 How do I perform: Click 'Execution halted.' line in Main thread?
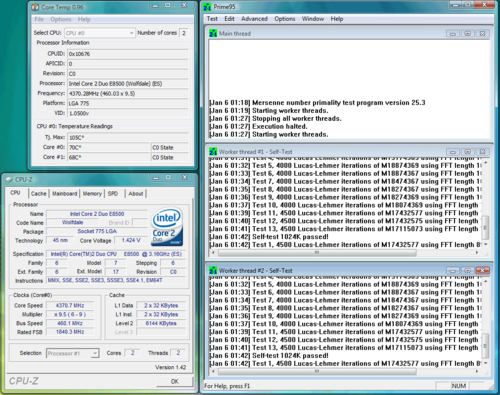point(258,126)
